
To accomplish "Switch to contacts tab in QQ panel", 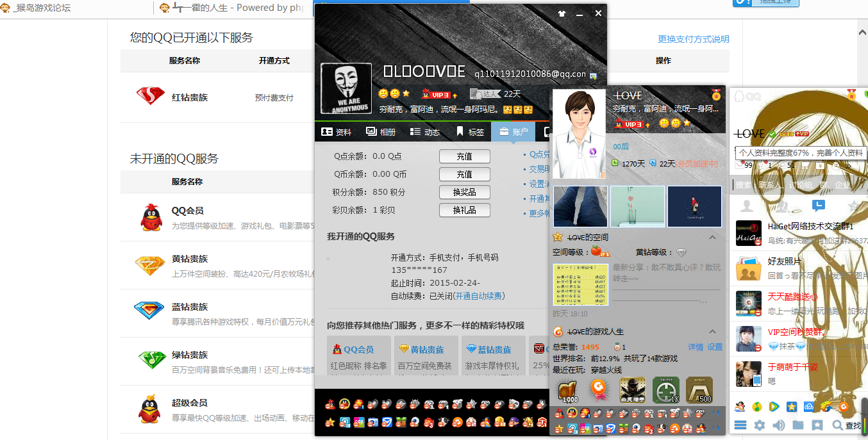I will (747, 206).
